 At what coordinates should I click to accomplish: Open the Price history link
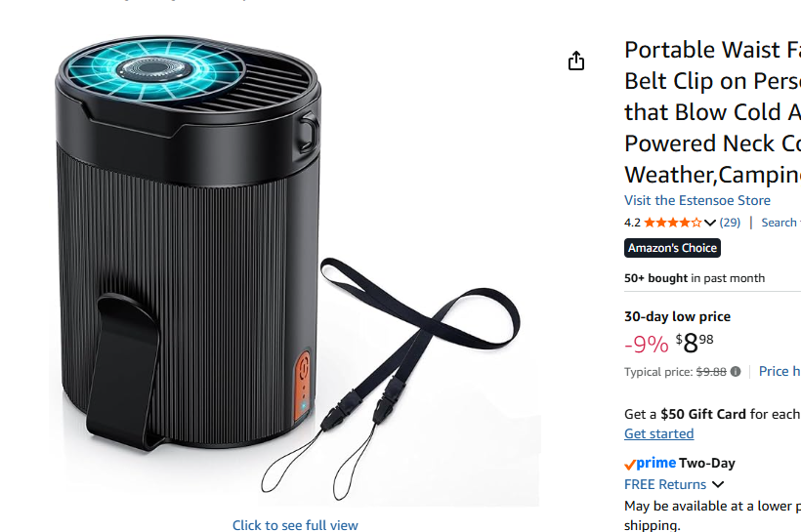click(x=780, y=371)
